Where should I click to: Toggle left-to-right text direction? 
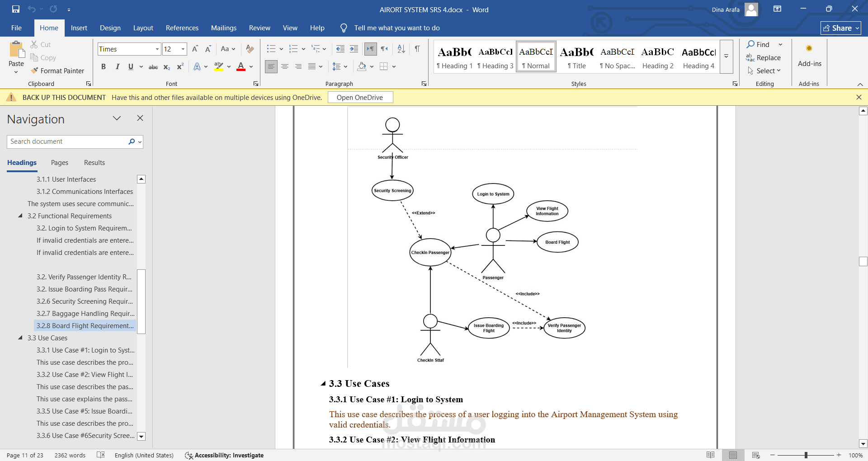click(x=370, y=49)
